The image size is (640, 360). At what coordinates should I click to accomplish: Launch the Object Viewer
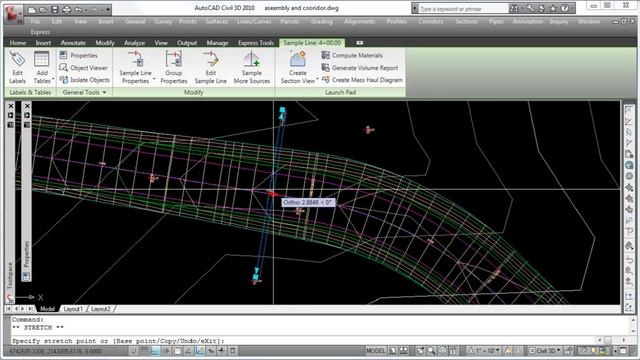point(84,68)
